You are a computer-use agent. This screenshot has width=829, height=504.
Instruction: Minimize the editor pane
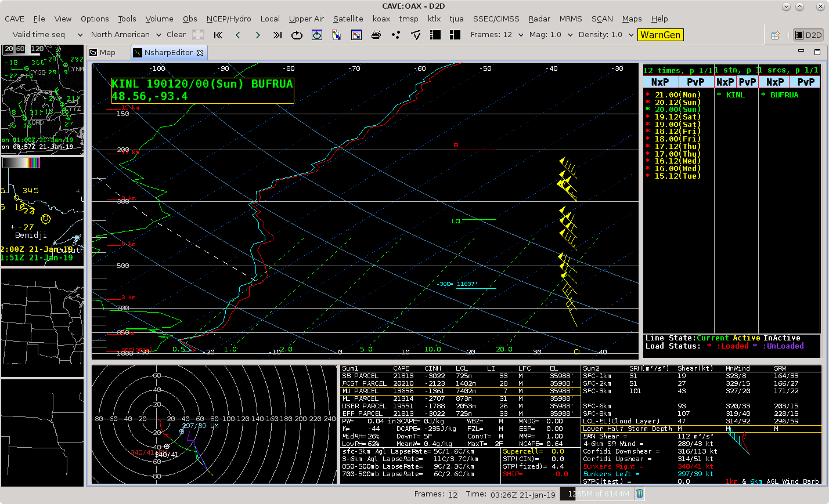[x=801, y=52]
